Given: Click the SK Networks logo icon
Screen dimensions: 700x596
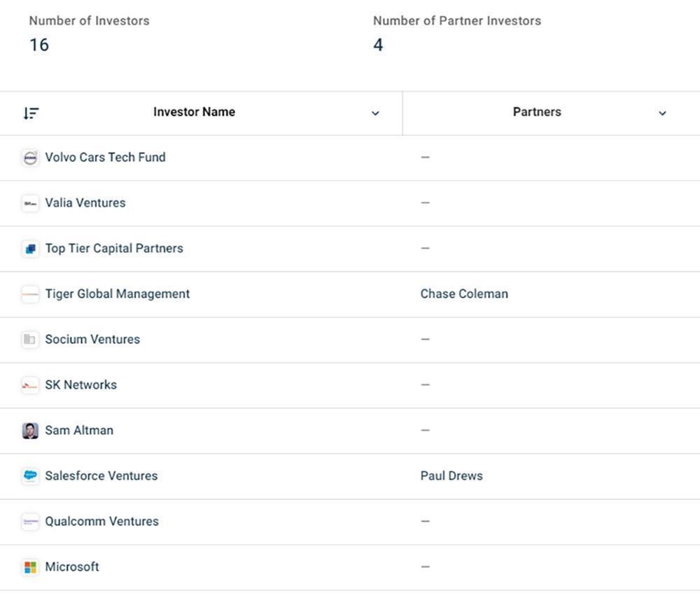Looking at the screenshot, I should [30, 385].
